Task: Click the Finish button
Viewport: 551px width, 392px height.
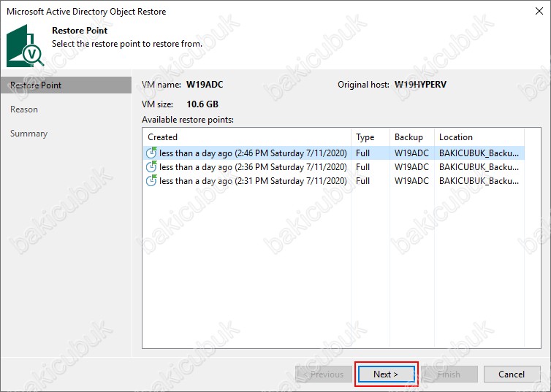Action: pyautogui.click(x=449, y=374)
